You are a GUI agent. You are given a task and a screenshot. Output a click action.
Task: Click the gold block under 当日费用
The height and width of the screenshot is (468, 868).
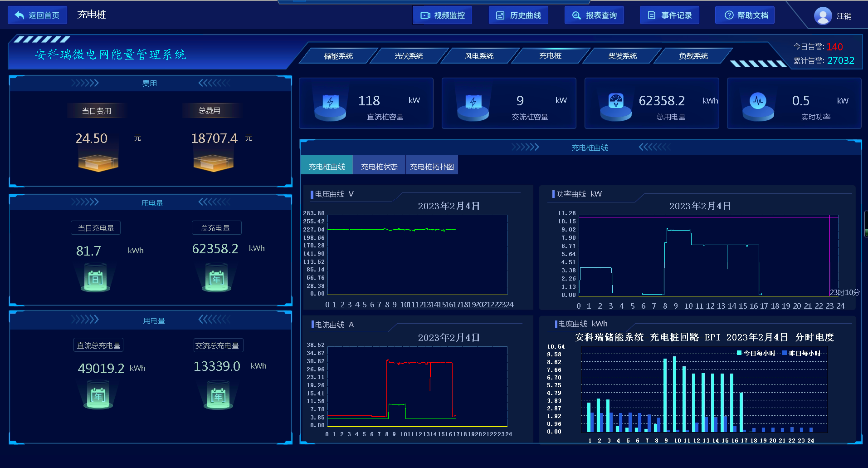pos(98,162)
